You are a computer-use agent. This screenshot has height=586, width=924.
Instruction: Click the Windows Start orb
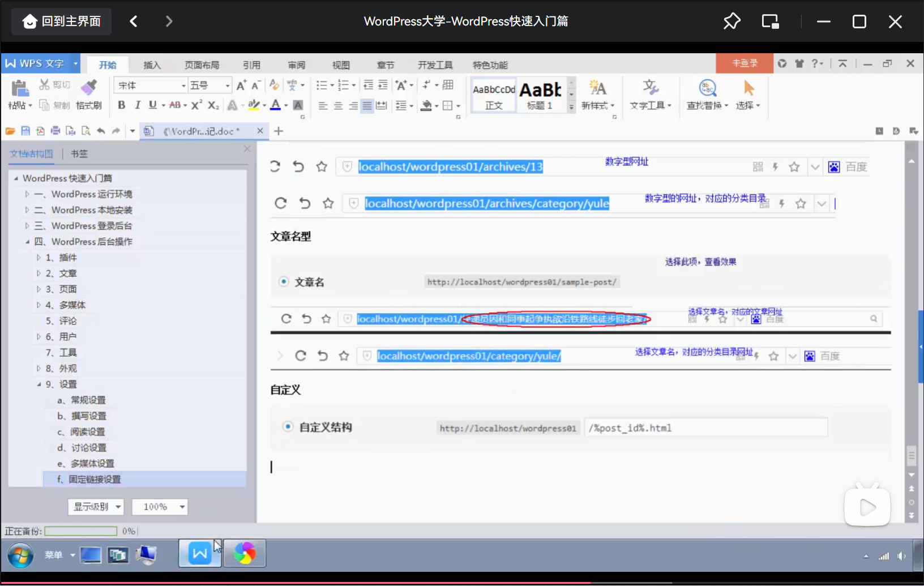[20, 555]
